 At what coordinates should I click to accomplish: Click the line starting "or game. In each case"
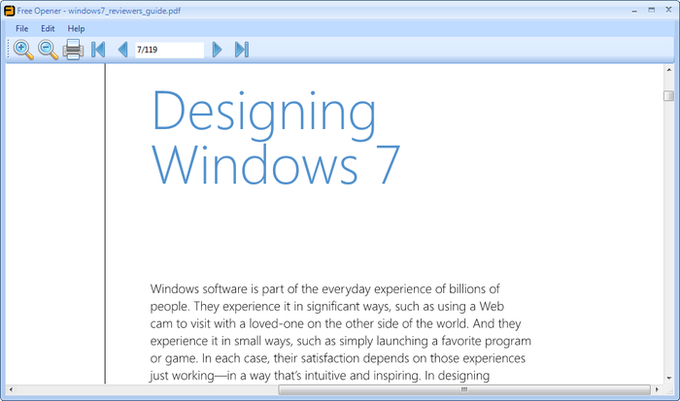pos(338,359)
